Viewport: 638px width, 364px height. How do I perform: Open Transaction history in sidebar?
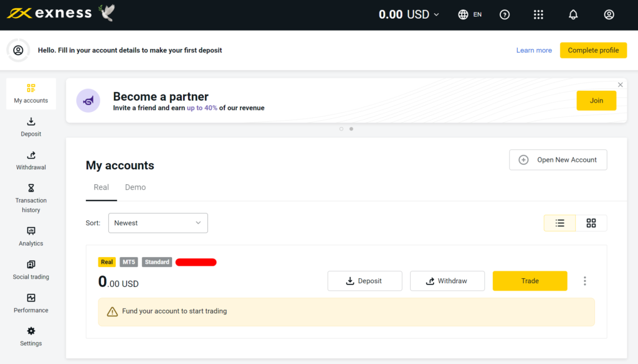coord(31,198)
